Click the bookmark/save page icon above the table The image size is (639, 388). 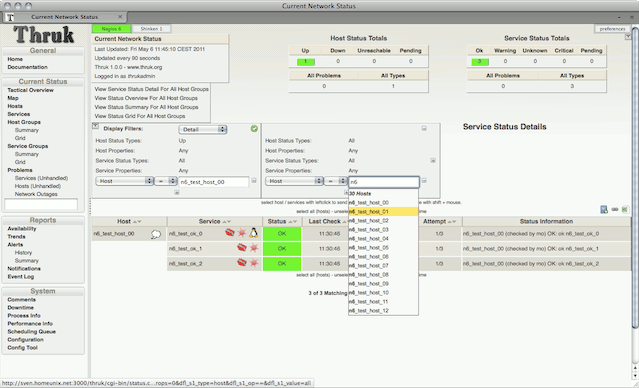pyautogui.click(x=604, y=209)
